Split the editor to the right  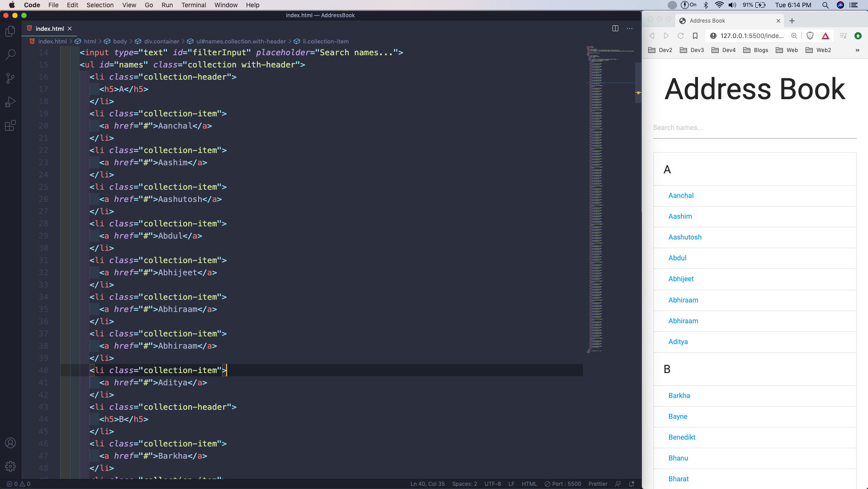615,29
